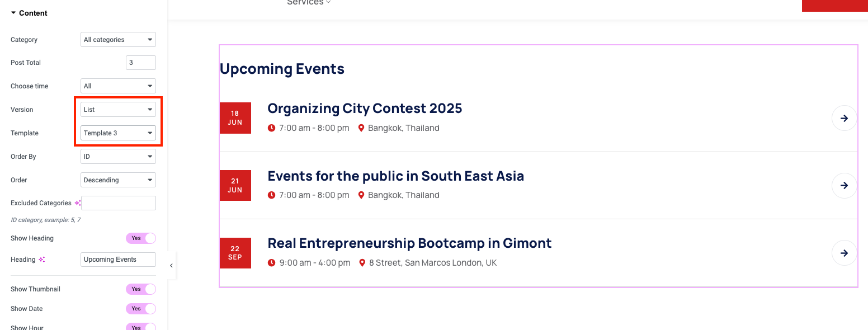
Task: Open the Services menu in the navbar
Action: coord(309,3)
